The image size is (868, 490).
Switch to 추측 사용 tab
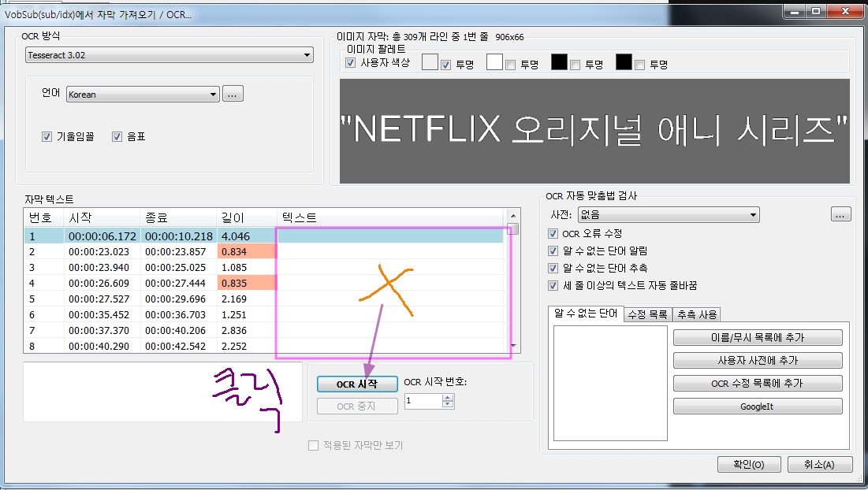click(697, 314)
